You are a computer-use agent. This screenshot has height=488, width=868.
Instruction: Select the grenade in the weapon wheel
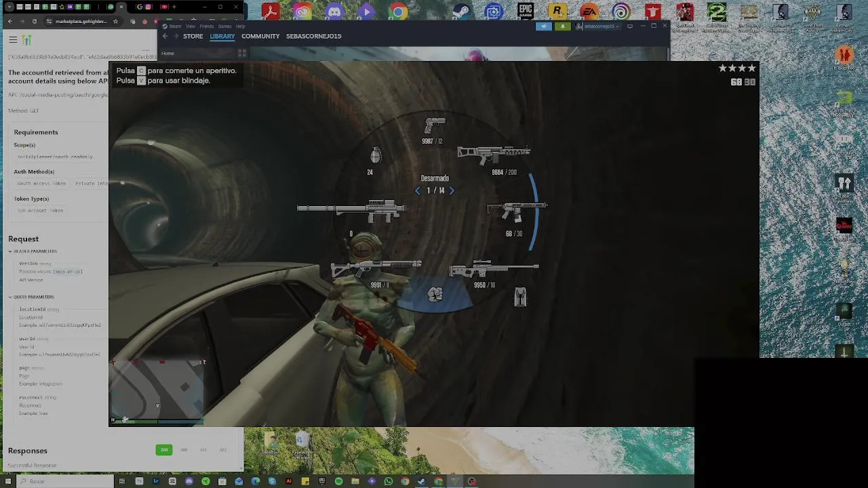click(376, 155)
